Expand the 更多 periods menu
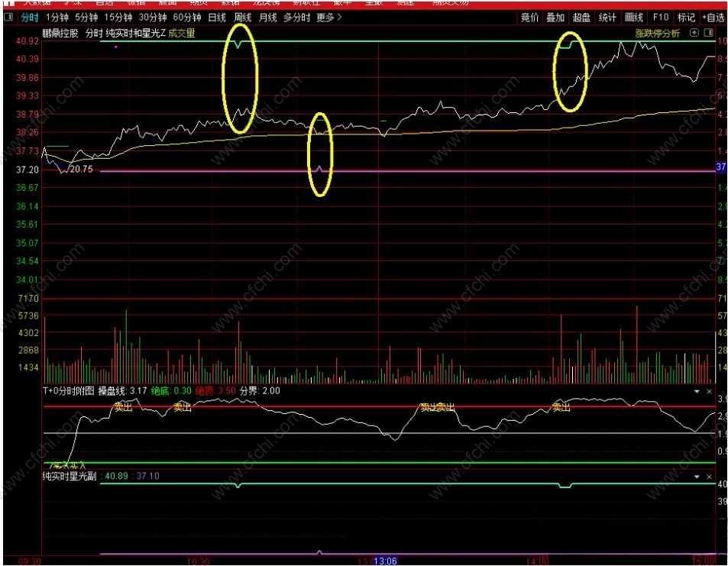The height and width of the screenshot is (566, 728). (328, 18)
